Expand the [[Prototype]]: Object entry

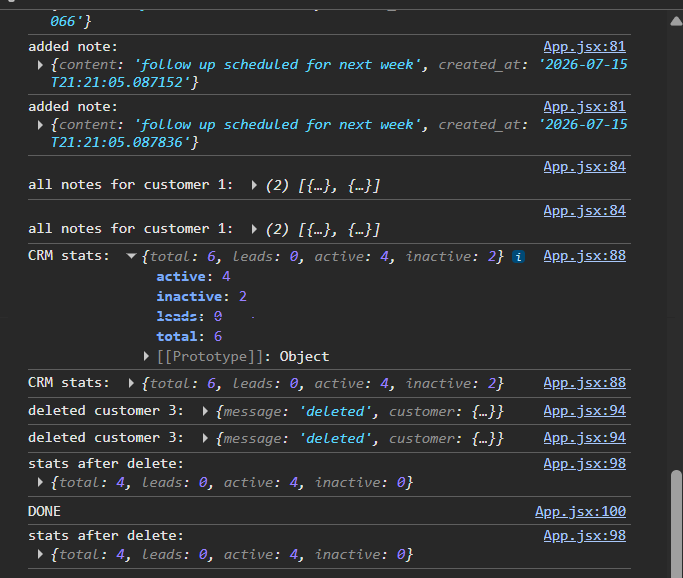(146, 357)
